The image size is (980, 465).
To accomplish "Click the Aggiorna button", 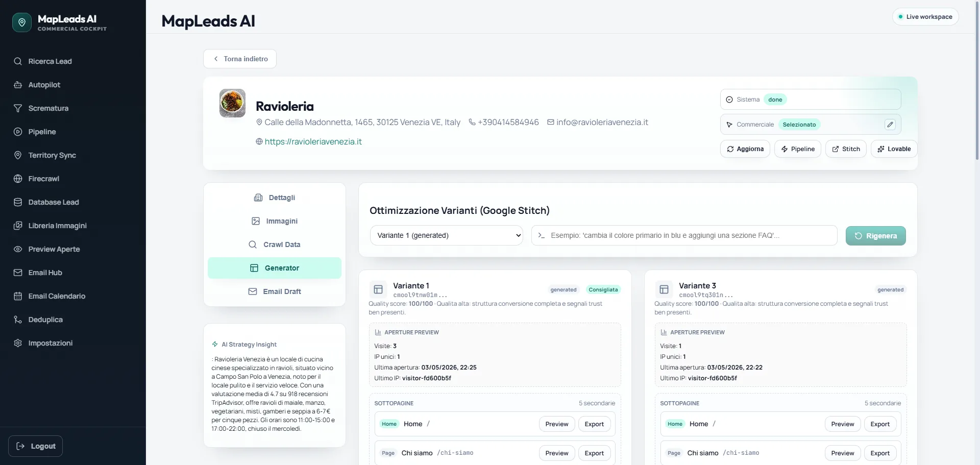I will coord(745,149).
